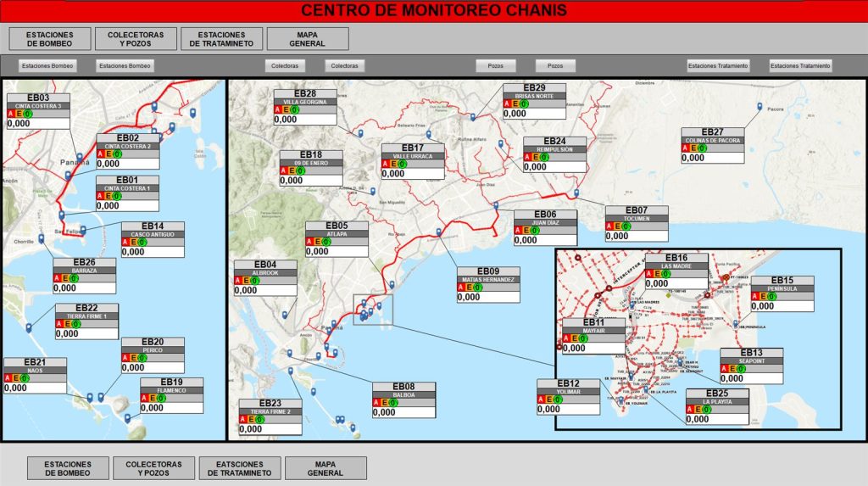The image size is (868, 486).
Task: Open the top Mapa General tab
Action: [307, 39]
